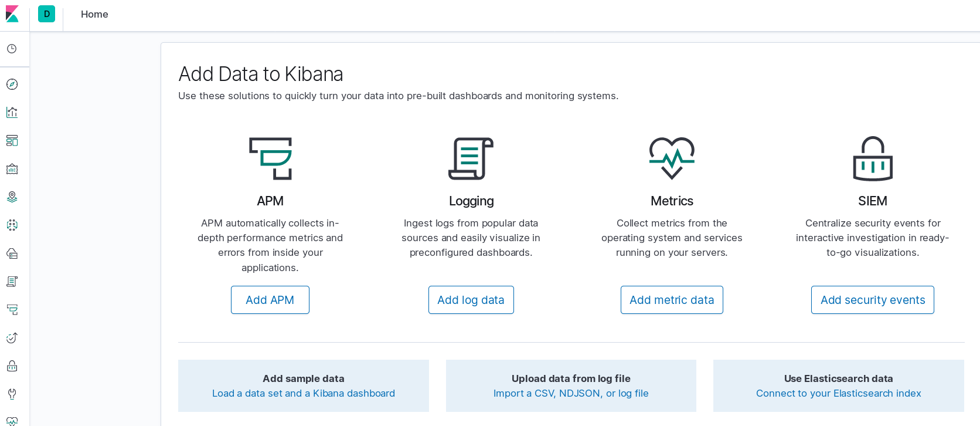Click the Home breadcrumb
This screenshot has height=426, width=980.
pos(94,14)
